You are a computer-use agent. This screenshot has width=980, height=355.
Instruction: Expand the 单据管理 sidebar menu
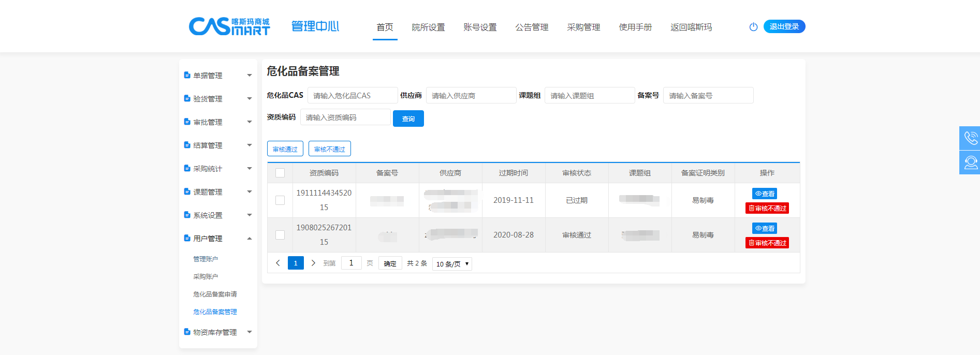click(218, 76)
